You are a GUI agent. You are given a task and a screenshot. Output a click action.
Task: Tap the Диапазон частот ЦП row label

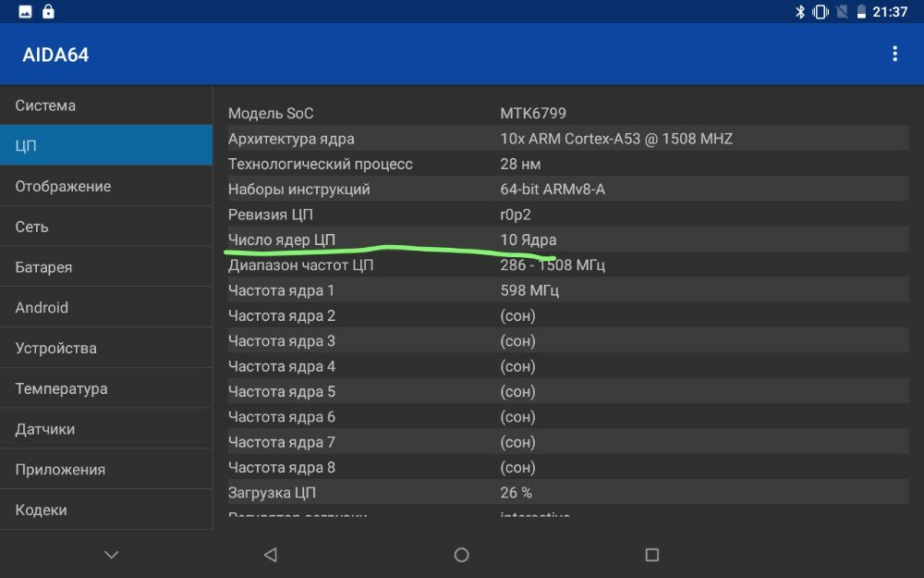300,265
